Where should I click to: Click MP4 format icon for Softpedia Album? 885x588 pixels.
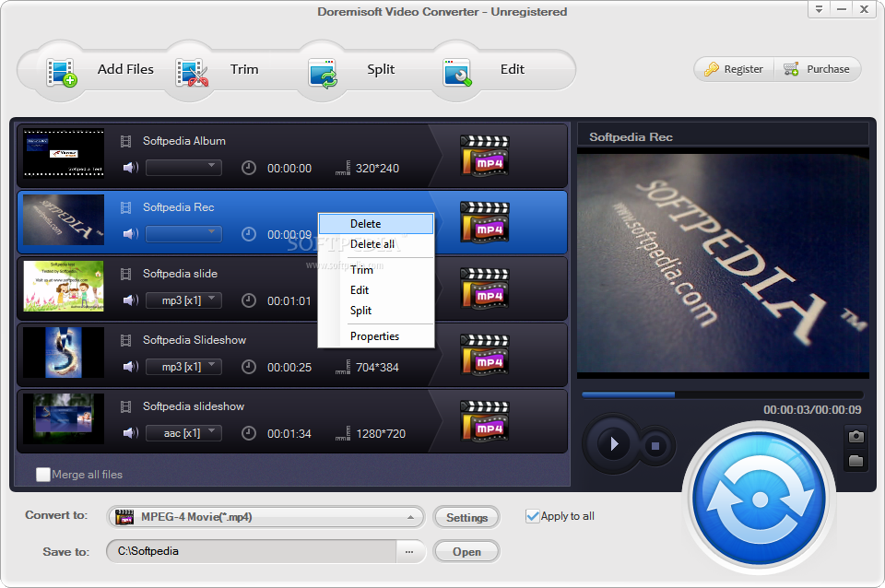(485, 155)
